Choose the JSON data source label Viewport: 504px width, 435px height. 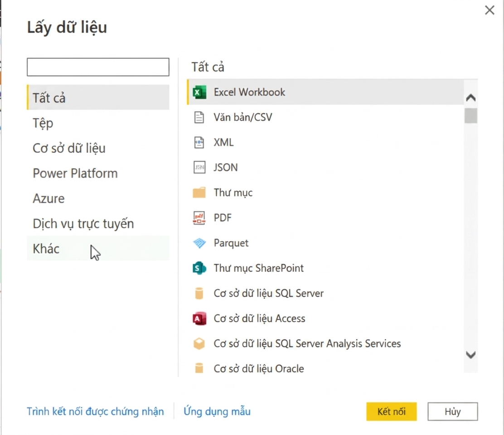(x=226, y=167)
